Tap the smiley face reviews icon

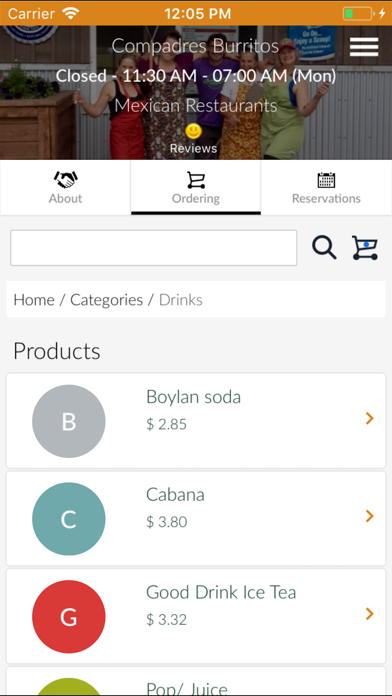[193, 131]
